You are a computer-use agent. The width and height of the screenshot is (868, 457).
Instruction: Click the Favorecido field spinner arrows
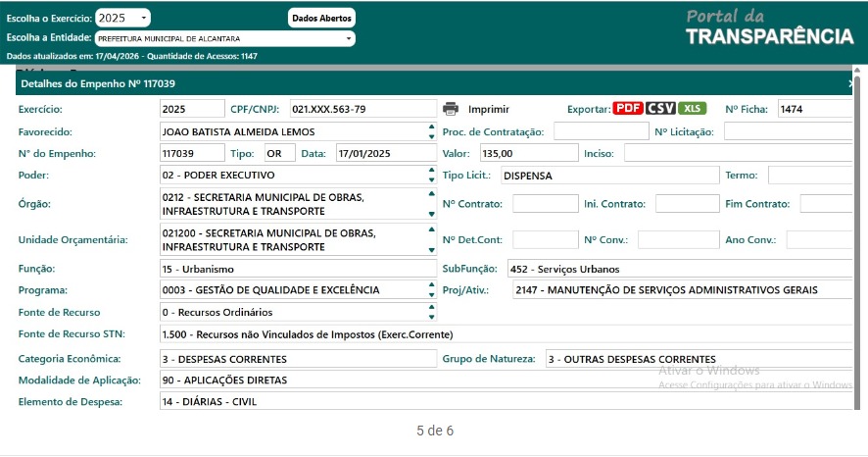pyautogui.click(x=431, y=131)
